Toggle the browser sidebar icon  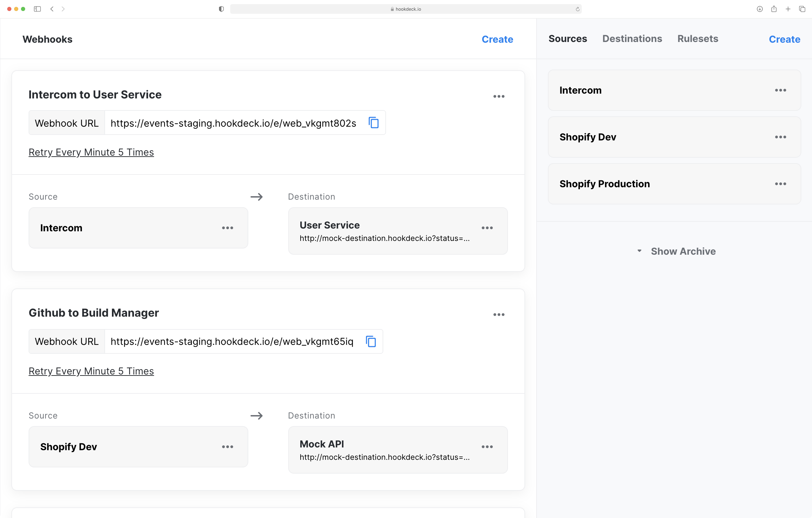pyautogui.click(x=38, y=9)
